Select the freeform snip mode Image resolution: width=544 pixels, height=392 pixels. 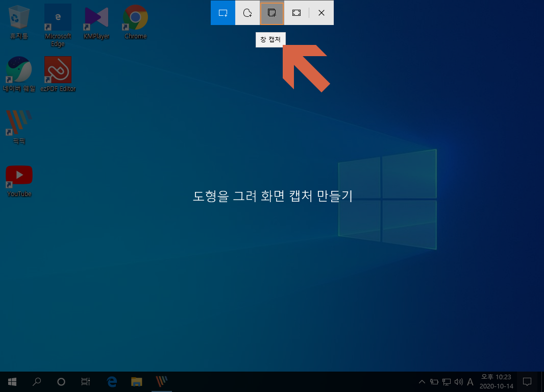coord(248,13)
